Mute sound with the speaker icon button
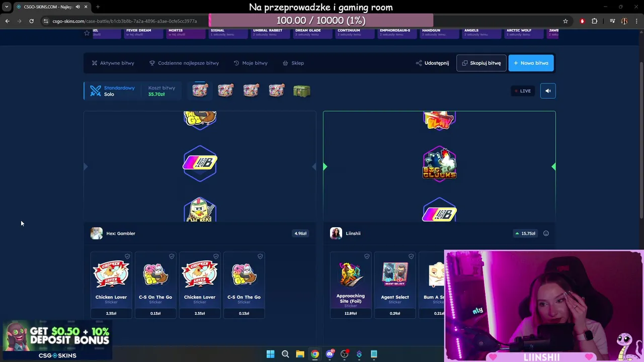 point(548,91)
